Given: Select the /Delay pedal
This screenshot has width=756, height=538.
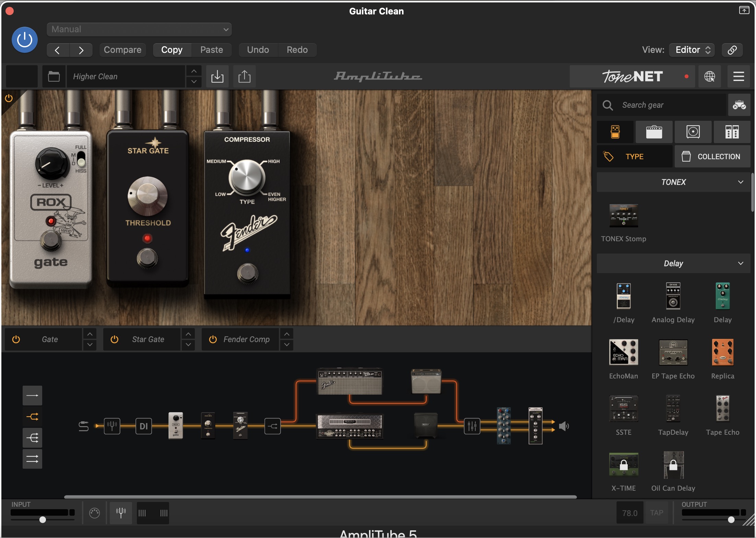Looking at the screenshot, I should pos(624,296).
